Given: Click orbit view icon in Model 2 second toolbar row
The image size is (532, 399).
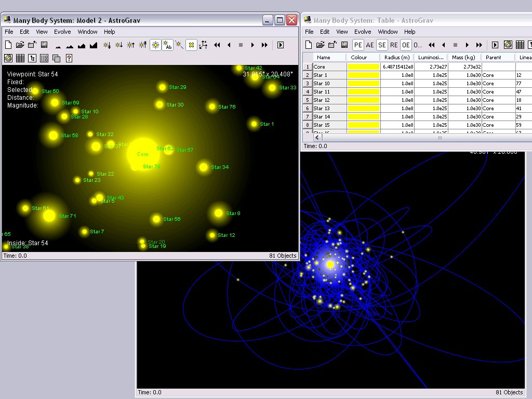Looking at the screenshot, I should pos(8,58).
